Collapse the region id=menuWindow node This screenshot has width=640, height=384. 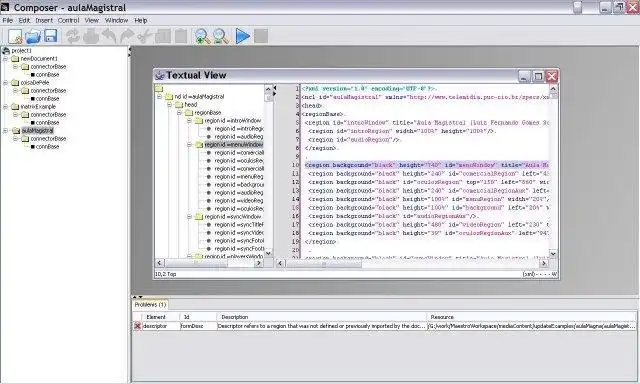[189, 145]
